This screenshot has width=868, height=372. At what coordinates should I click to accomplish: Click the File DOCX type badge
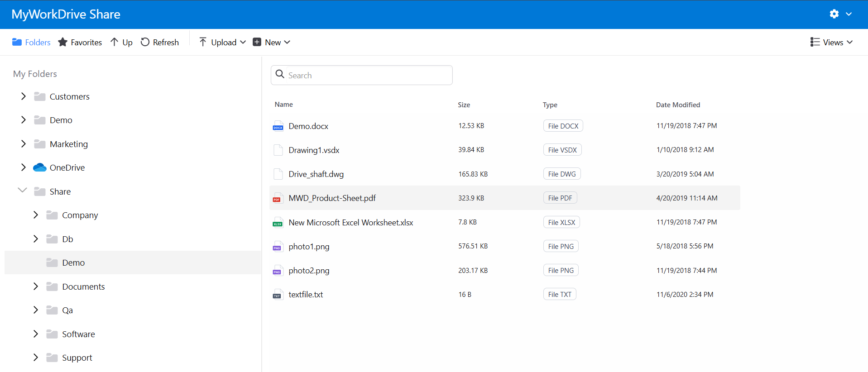563,126
